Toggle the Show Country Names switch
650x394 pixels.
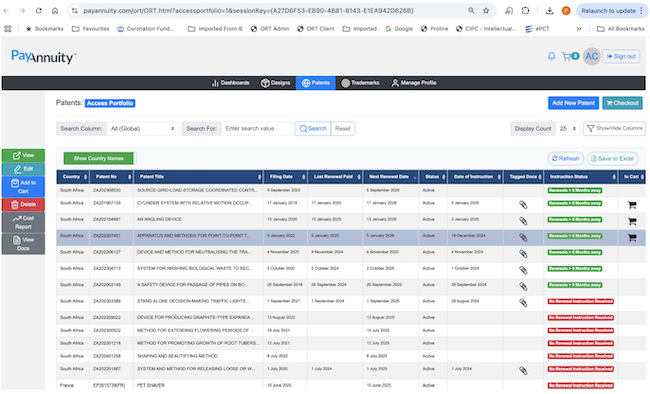(99, 158)
